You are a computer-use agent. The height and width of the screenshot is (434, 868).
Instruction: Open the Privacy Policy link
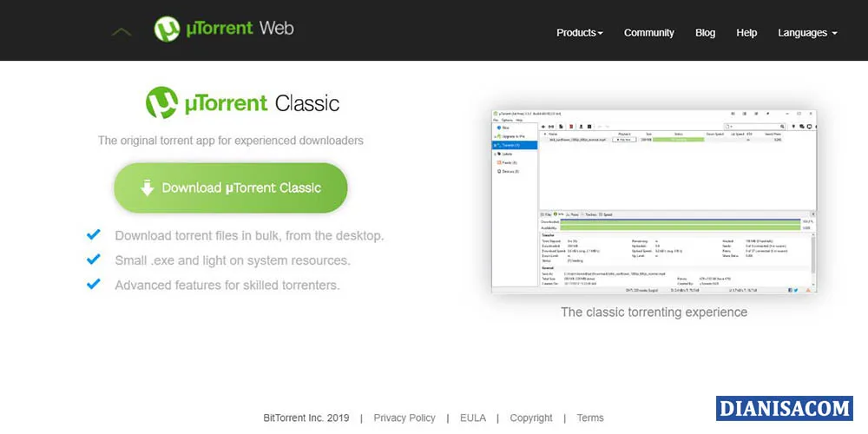[404, 418]
